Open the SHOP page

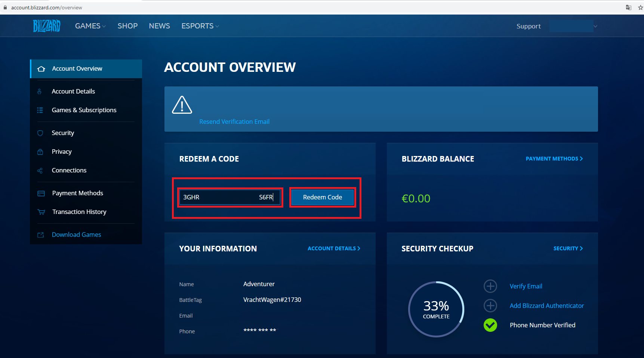(127, 26)
